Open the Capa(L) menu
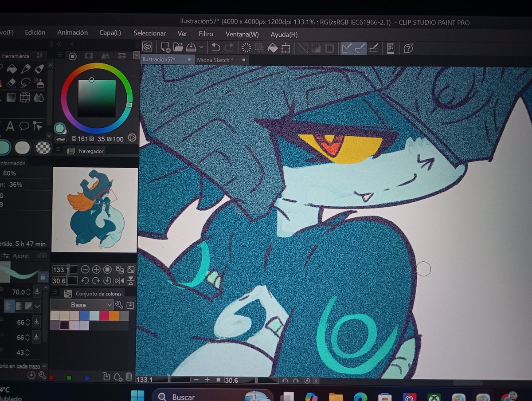This screenshot has width=532, height=401. pos(110,33)
